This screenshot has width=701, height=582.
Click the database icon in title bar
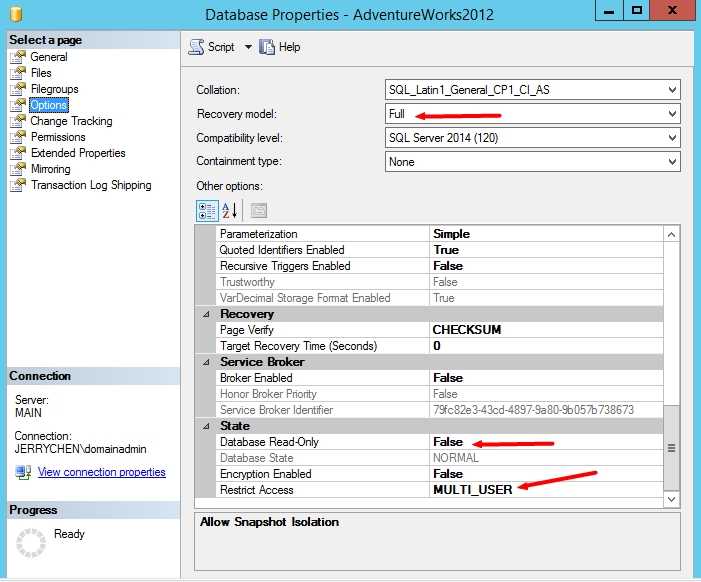[16, 14]
